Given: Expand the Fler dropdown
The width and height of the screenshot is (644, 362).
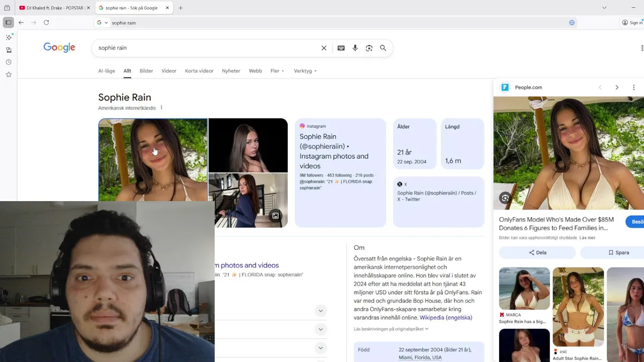Looking at the screenshot, I should tap(277, 71).
